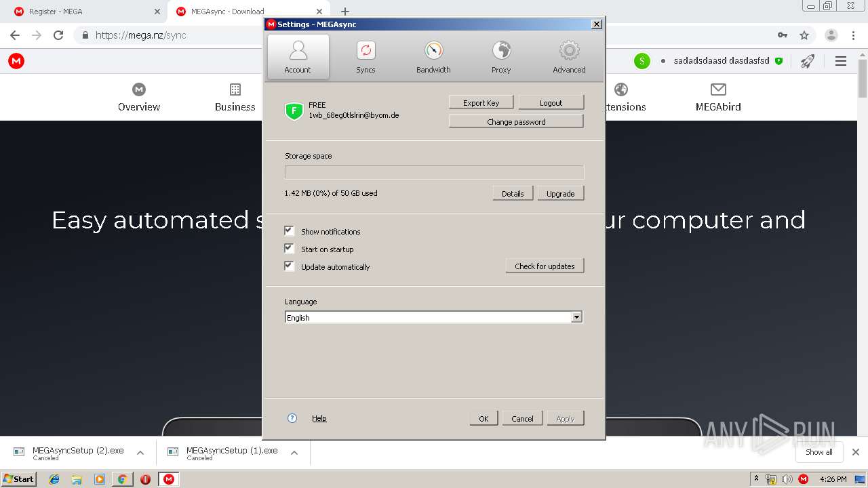
Task: Cancel the Settings dialog
Action: [x=522, y=418]
